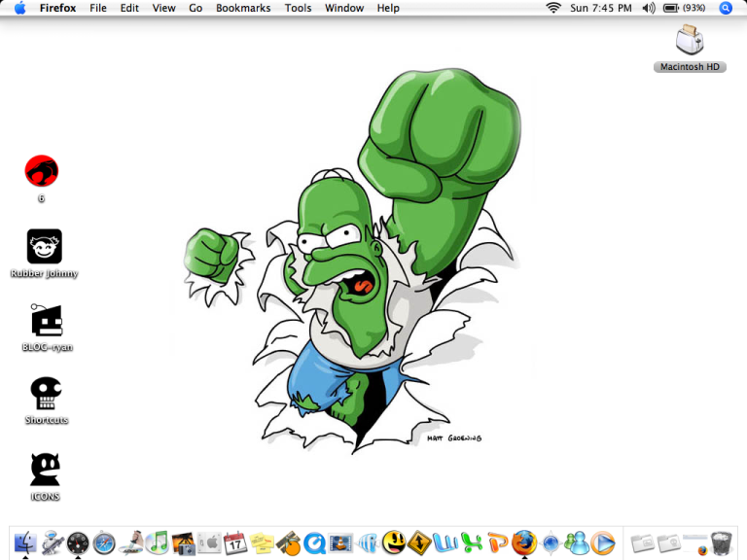747x560 pixels.
Task: Open the volume control in menu bar
Action: click(649, 8)
